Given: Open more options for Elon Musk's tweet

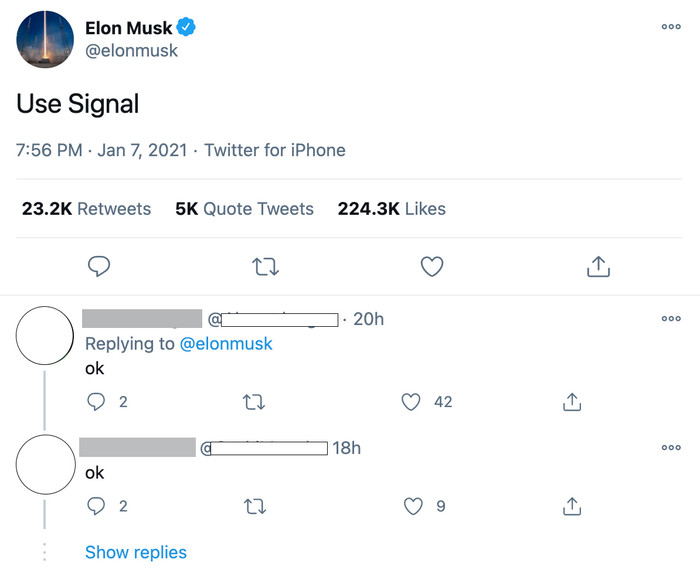Looking at the screenshot, I should pyautogui.click(x=671, y=27).
